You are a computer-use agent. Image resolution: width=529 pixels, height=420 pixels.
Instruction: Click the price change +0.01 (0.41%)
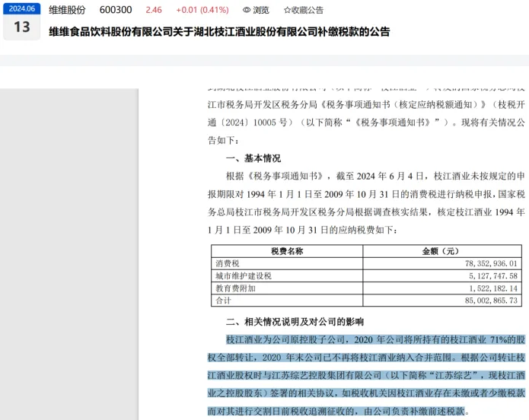pyautogui.click(x=202, y=10)
